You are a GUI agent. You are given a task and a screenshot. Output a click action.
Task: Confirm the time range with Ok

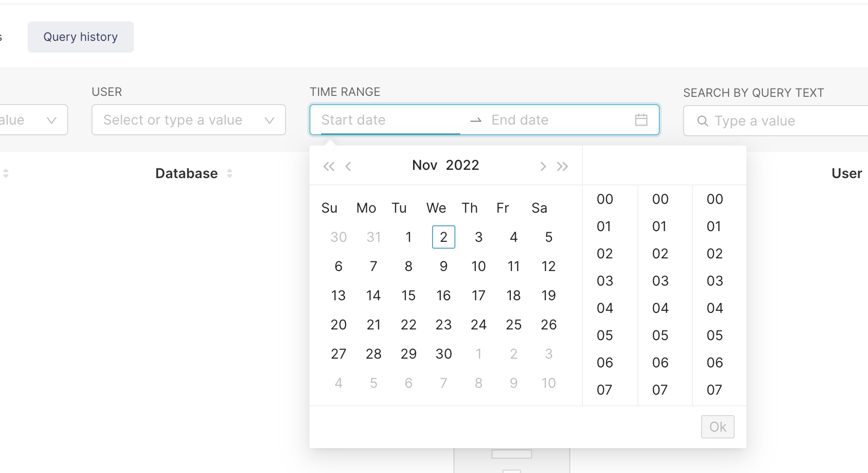717,426
